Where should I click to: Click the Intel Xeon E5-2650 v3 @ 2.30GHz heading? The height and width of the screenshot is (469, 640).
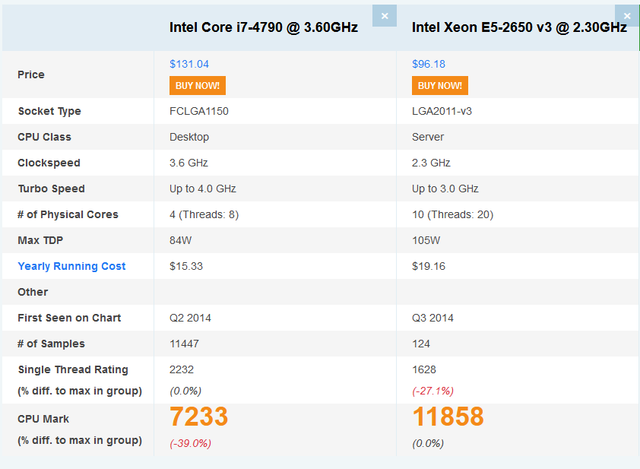[x=519, y=27]
